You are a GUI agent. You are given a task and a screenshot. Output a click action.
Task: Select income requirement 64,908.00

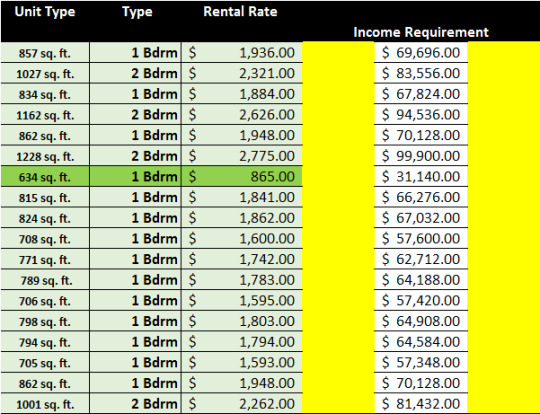[421, 321]
